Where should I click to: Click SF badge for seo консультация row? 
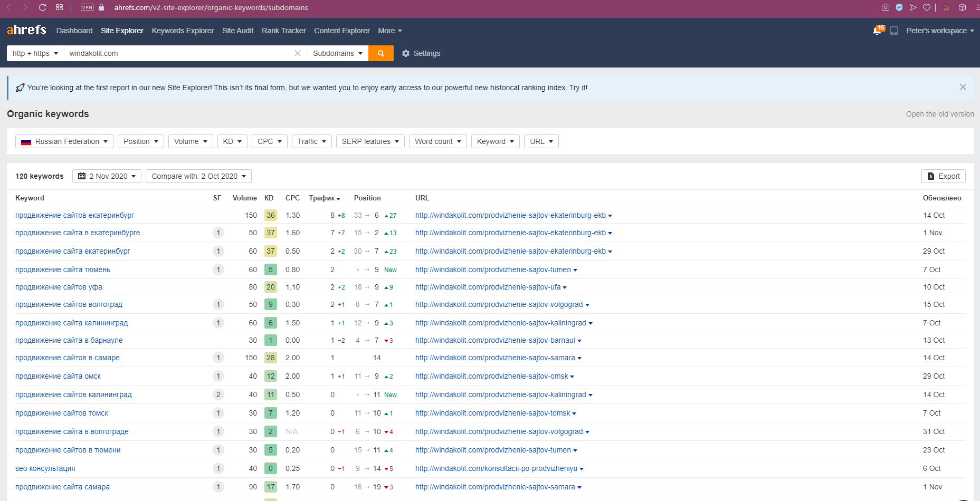coord(218,468)
